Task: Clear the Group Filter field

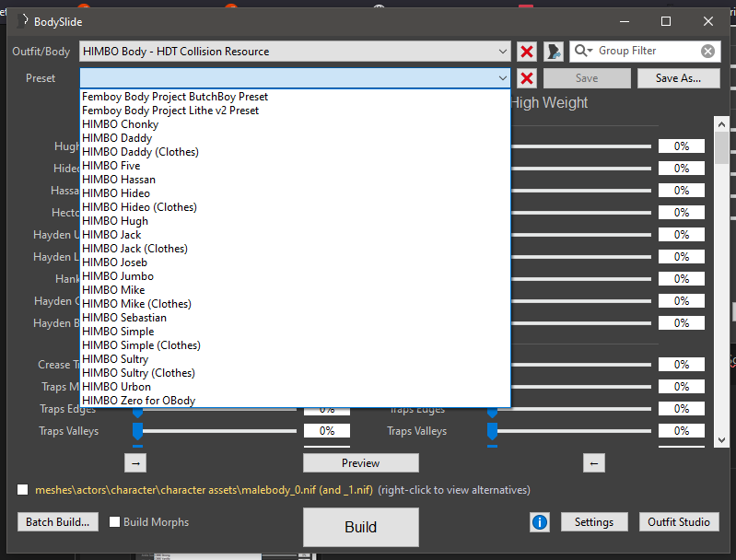Action: pos(707,51)
